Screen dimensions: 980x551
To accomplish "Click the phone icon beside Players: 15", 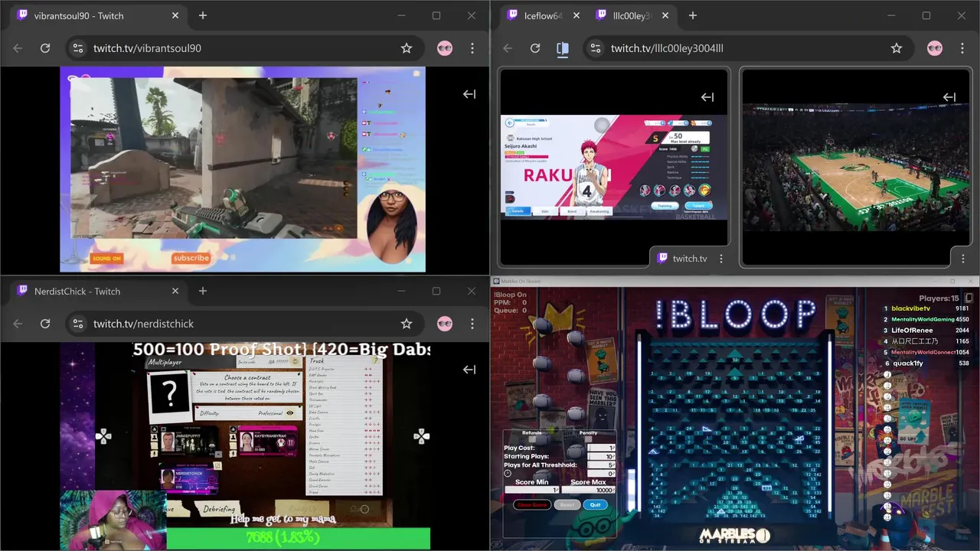I will (x=969, y=298).
